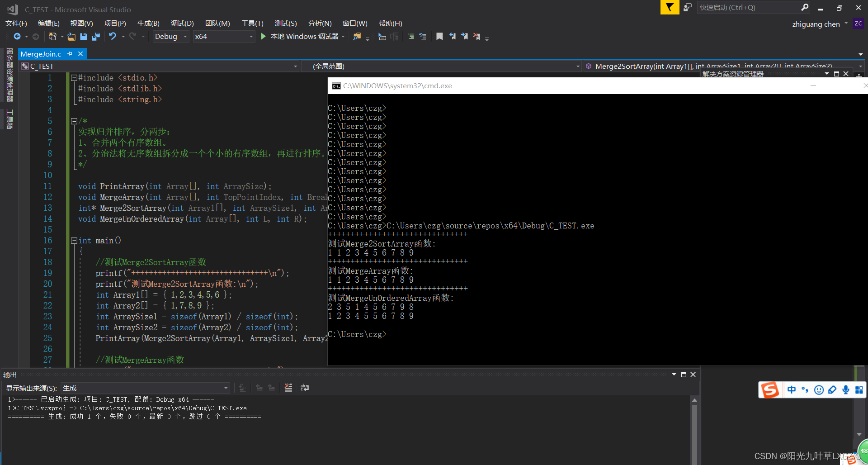
Task: Close the MergeJoin.c tab
Action: point(80,54)
